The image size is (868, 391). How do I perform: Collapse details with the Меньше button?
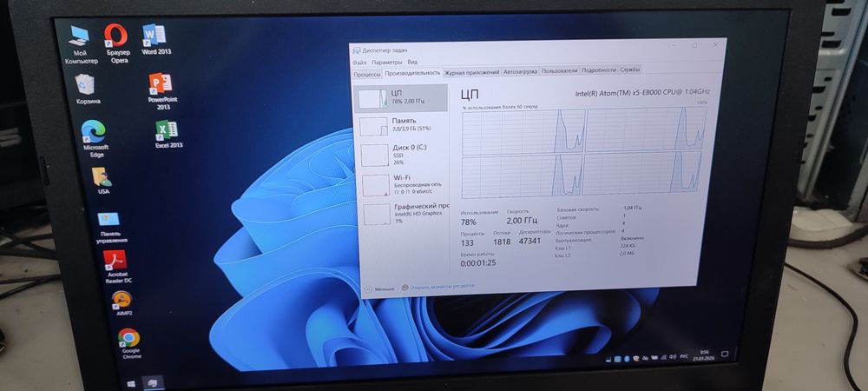(x=380, y=289)
